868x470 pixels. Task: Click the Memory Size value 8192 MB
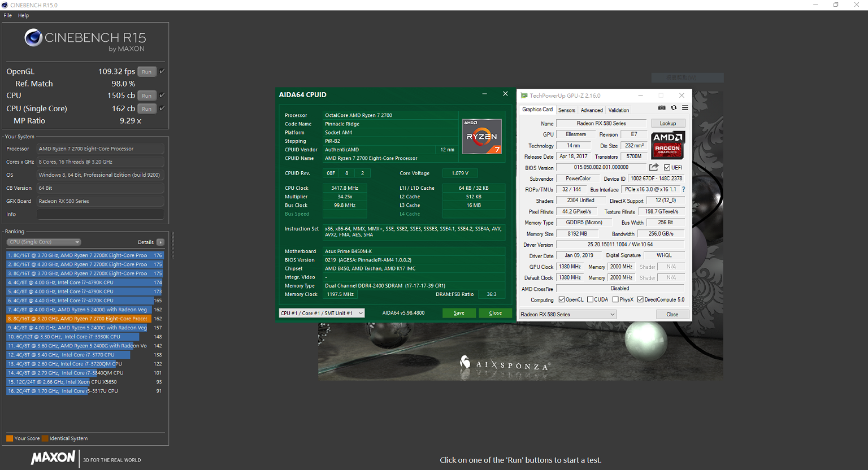click(x=578, y=233)
